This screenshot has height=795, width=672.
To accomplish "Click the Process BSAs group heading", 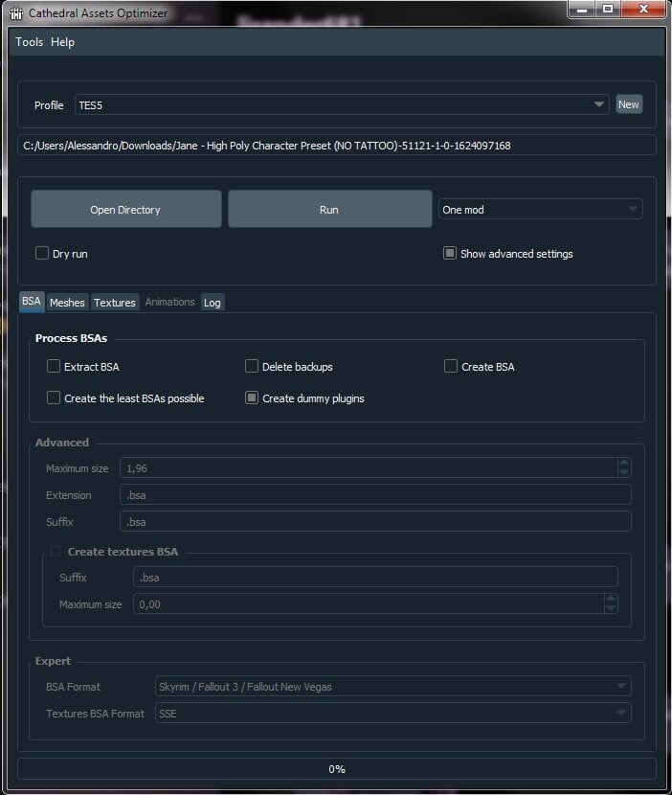I will click(x=71, y=338).
